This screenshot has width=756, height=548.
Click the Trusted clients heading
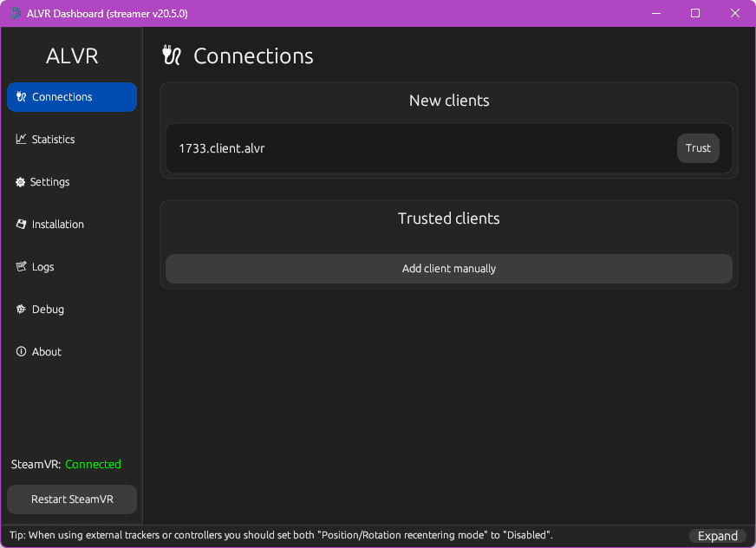pyautogui.click(x=449, y=218)
